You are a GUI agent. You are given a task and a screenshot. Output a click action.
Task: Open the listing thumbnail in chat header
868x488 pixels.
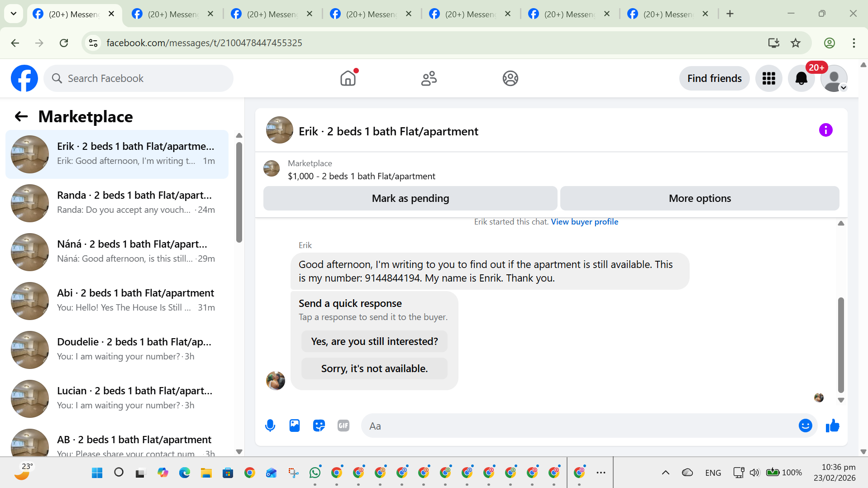tap(280, 130)
